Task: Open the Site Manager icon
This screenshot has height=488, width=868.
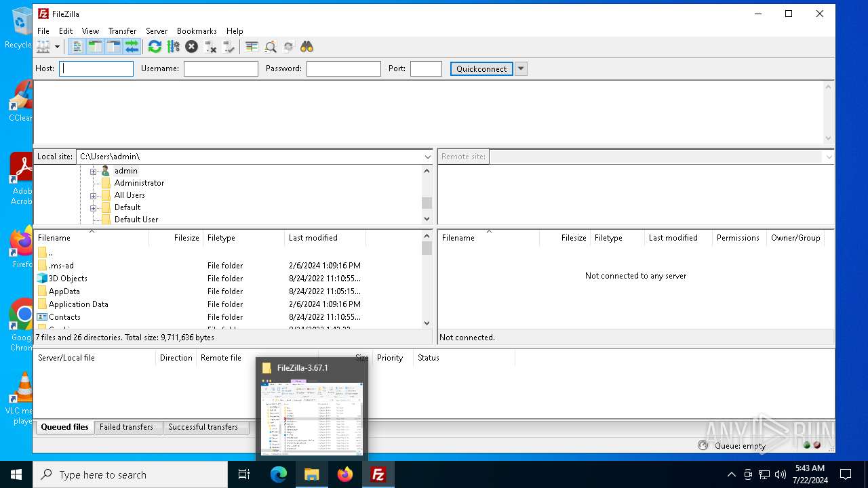Action: pyautogui.click(x=43, y=47)
